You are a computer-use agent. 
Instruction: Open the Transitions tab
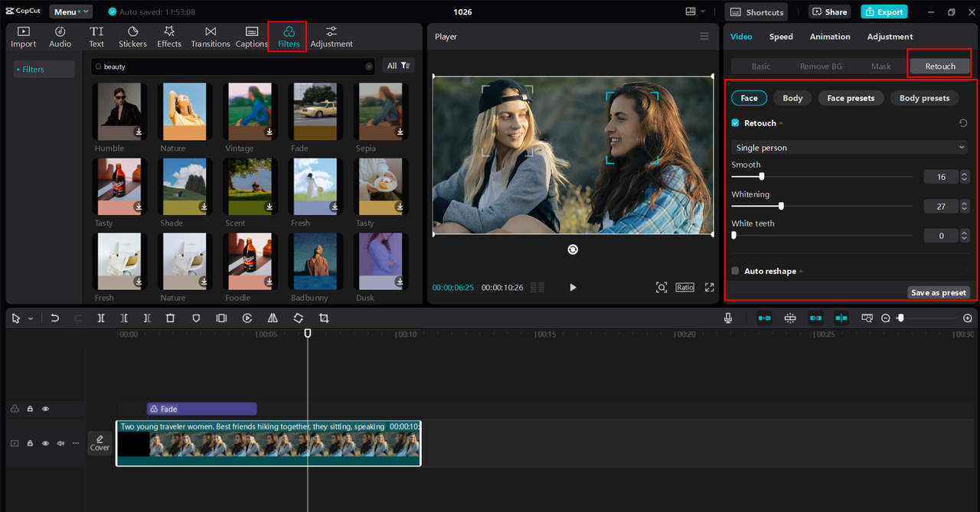pyautogui.click(x=211, y=37)
